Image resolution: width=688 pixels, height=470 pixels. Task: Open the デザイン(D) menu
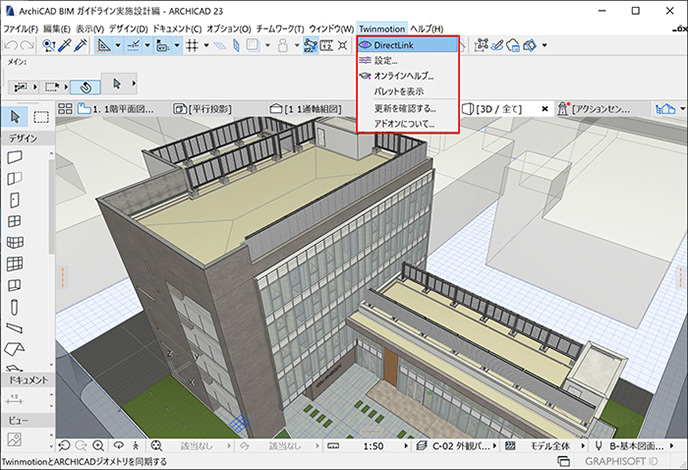(129, 29)
